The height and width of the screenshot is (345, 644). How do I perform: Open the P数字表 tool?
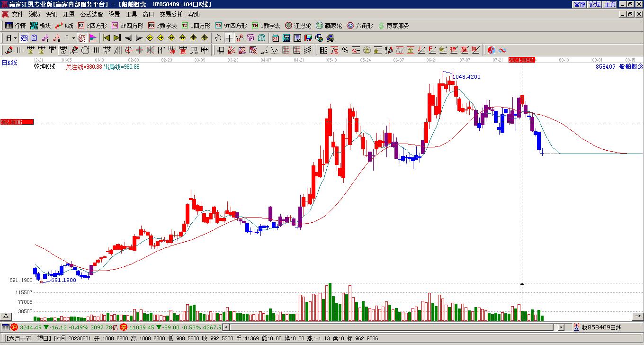click(x=163, y=26)
